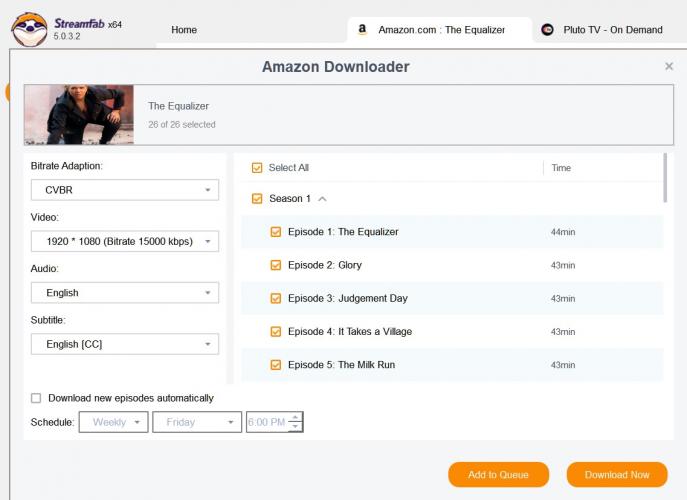Viewport: 687px width, 500px height.
Task: Open the Audio English dropdown
Action: 125,293
